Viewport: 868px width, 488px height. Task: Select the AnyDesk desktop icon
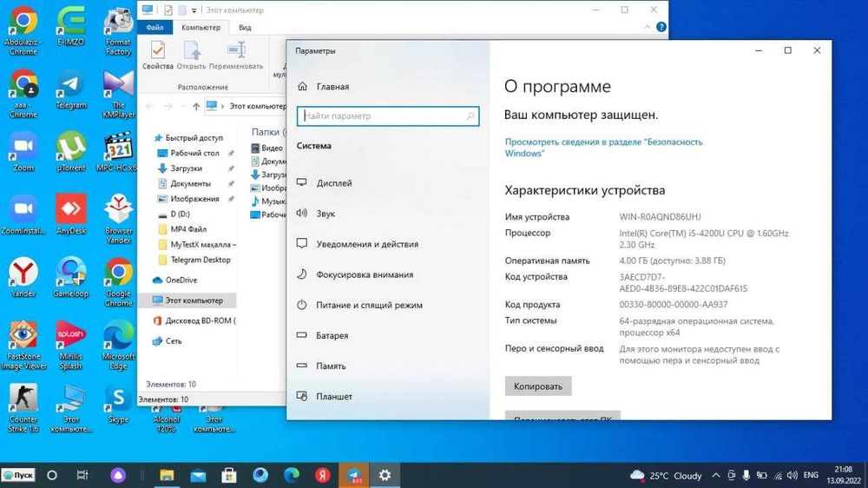(x=71, y=214)
